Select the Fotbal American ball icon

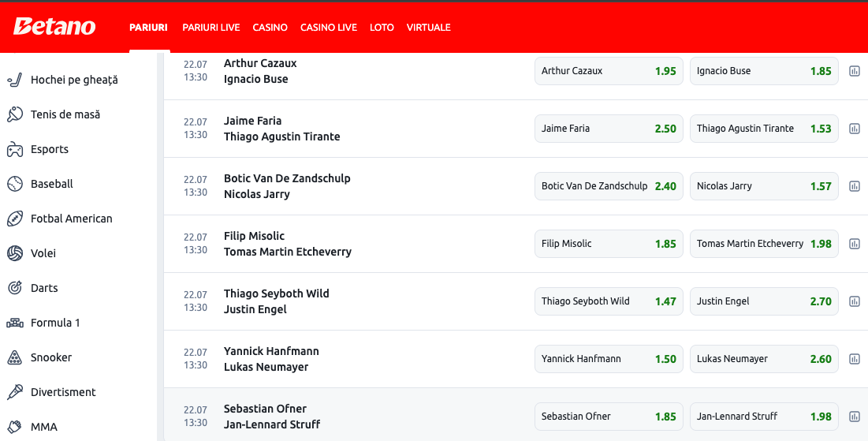click(14, 219)
